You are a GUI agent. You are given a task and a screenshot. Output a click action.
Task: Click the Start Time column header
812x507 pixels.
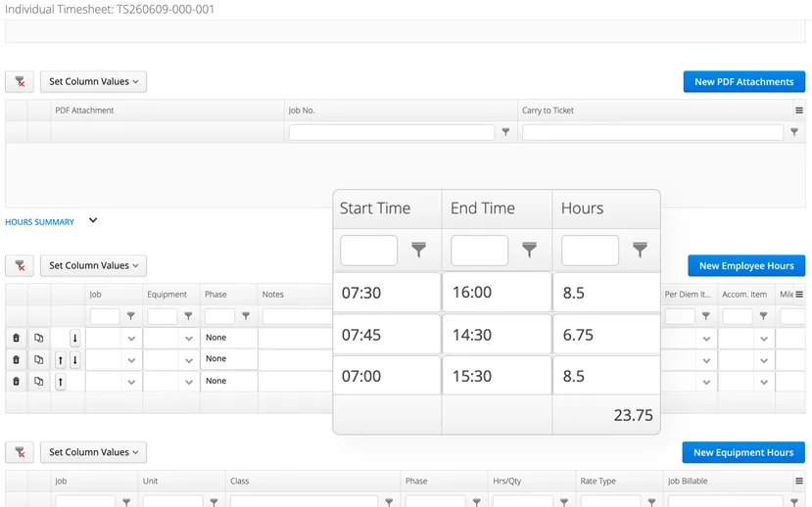387,208
